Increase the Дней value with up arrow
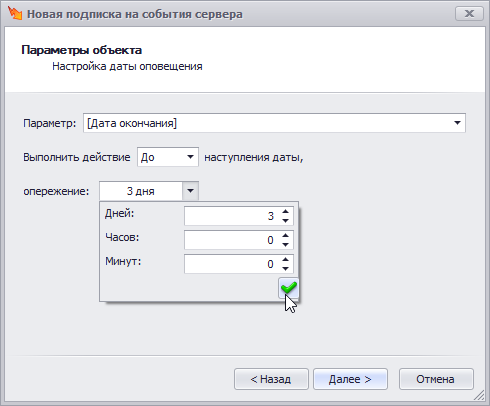Image resolution: width=490 pixels, height=406 pixels. (285, 211)
